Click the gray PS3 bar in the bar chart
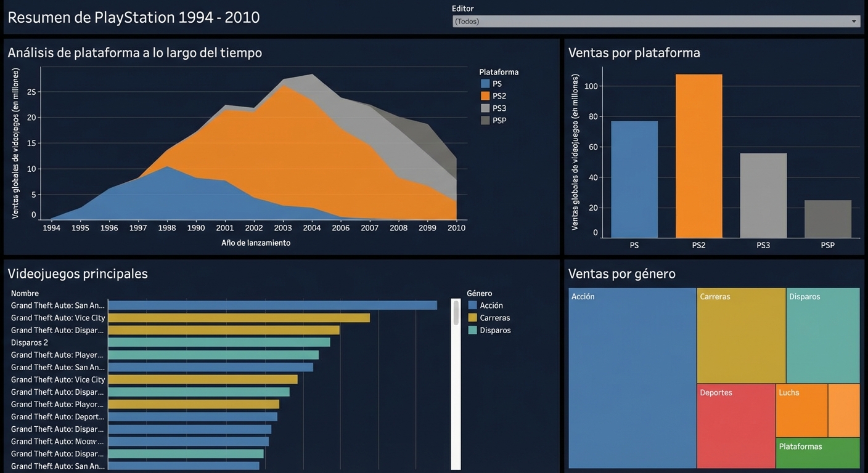The width and height of the screenshot is (868, 473). pyautogui.click(x=763, y=195)
